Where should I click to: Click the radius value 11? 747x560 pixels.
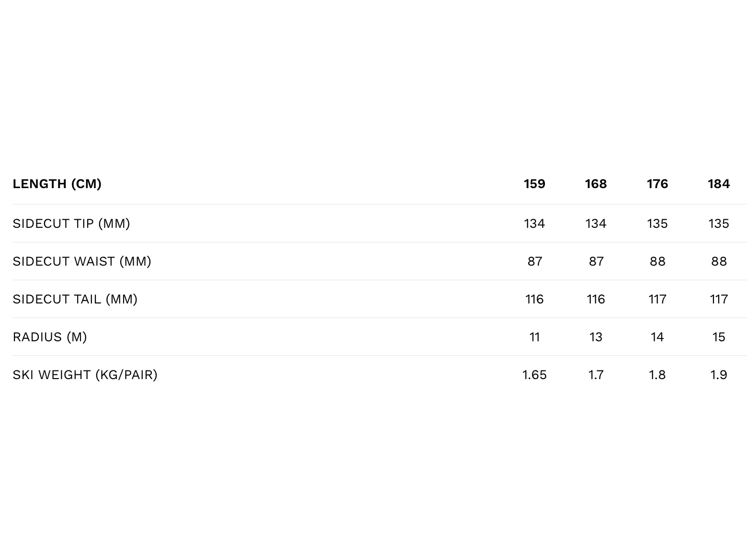pyautogui.click(x=534, y=337)
